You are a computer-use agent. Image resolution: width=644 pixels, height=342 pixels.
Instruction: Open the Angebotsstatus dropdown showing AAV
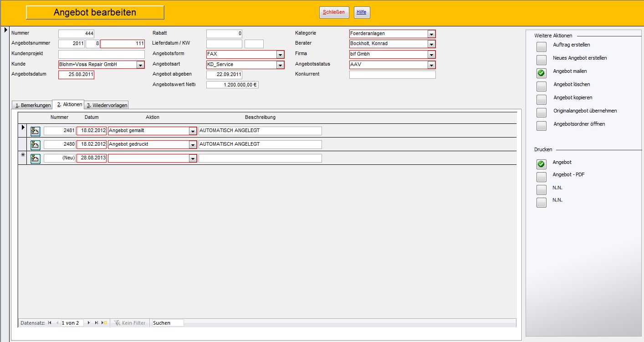point(431,65)
